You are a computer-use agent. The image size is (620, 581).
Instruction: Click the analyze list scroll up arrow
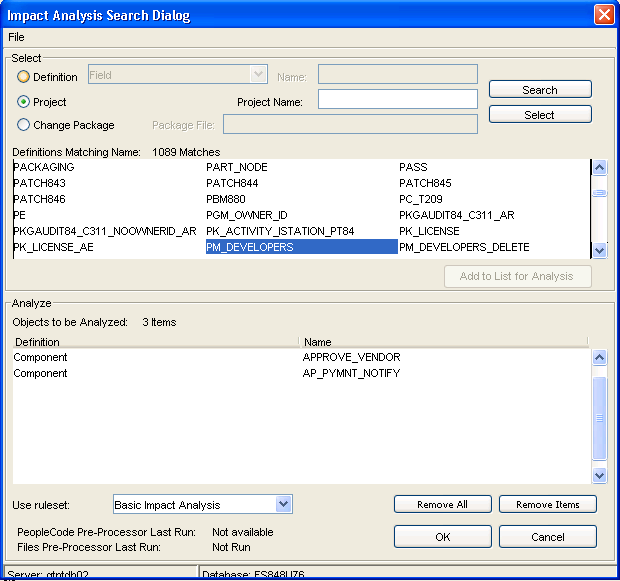599,358
